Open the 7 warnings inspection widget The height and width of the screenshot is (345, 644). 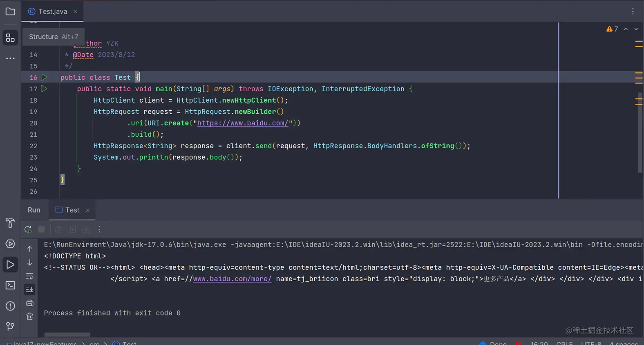coord(612,29)
